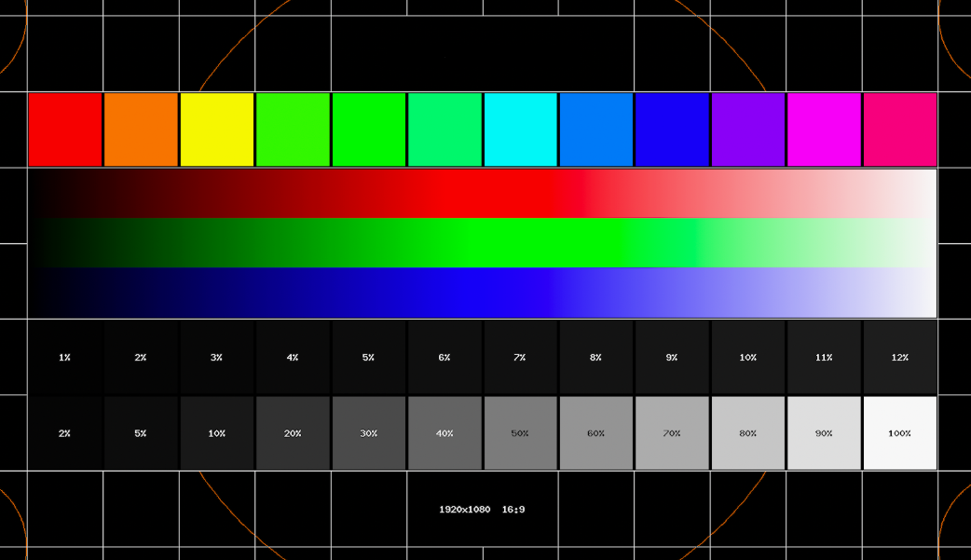Image resolution: width=971 pixels, height=560 pixels.
Task: Click the 20% grayscale patch
Action: click(293, 433)
